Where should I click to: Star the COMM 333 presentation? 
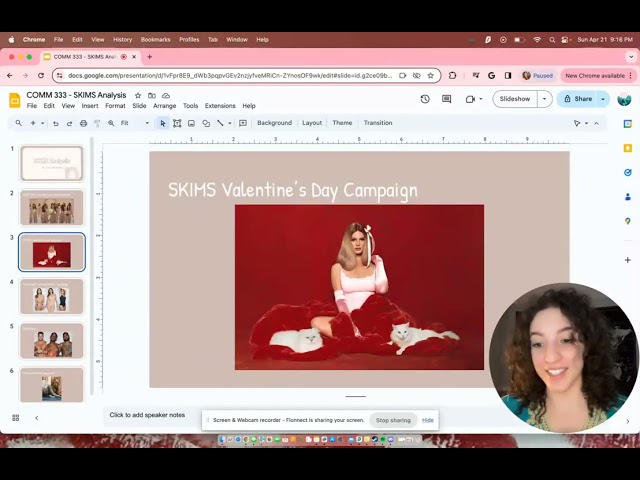pos(138,96)
